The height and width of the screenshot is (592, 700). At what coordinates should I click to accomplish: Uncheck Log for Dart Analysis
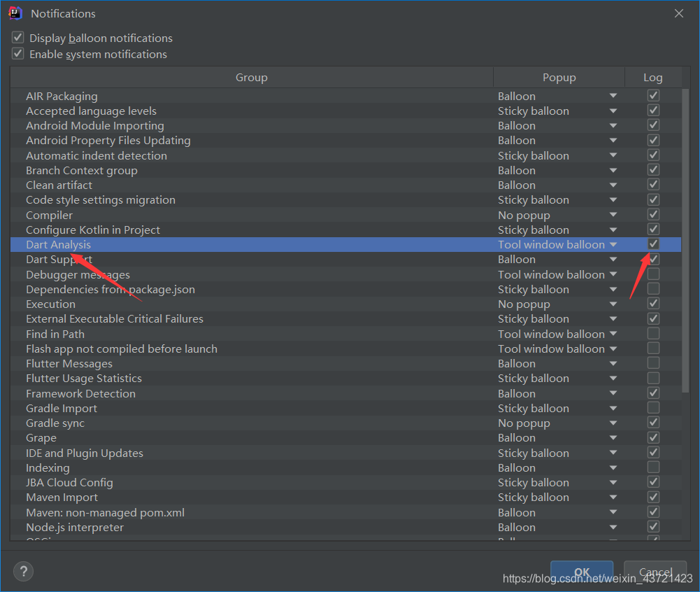[653, 244]
